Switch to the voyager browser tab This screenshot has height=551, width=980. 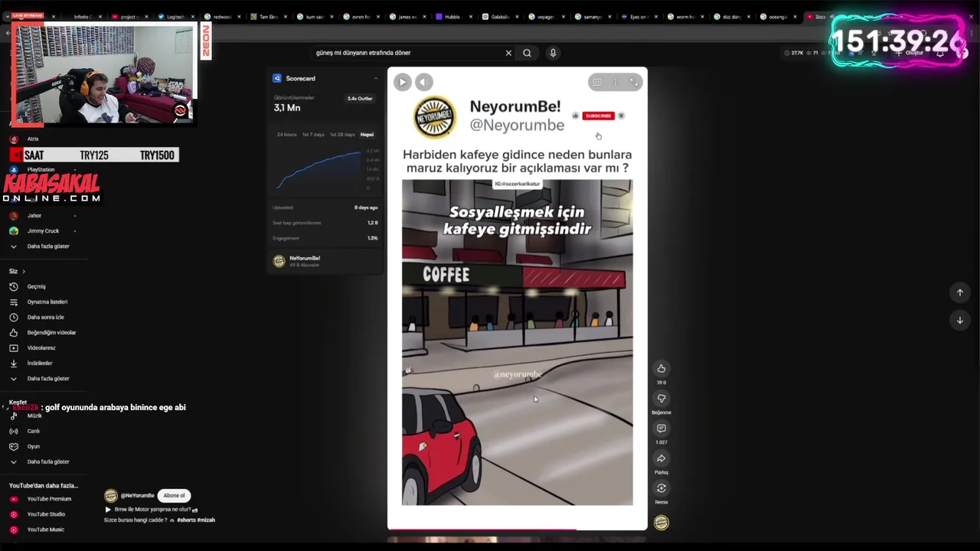[545, 16]
